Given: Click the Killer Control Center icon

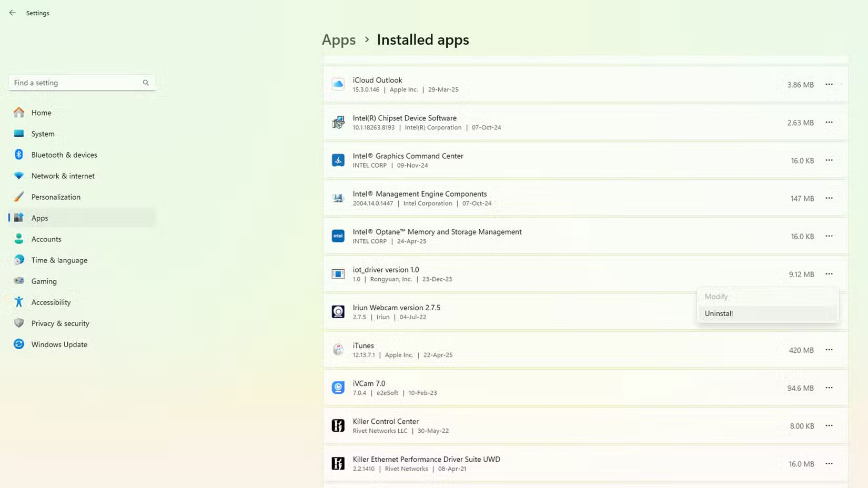Looking at the screenshot, I should coord(338,425).
